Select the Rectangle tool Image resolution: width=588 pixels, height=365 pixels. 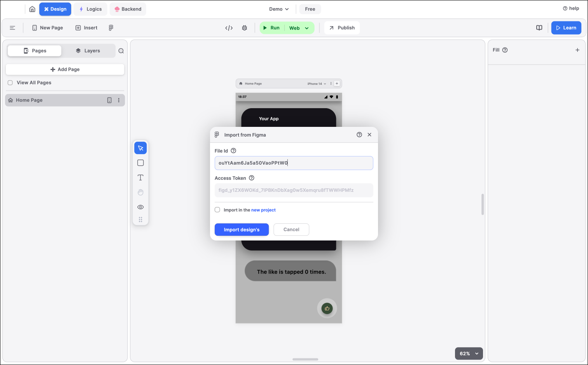(140, 163)
